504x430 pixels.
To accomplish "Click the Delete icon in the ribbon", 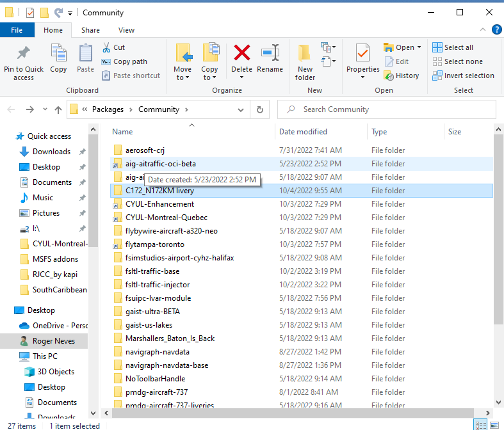I will tap(241, 54).
